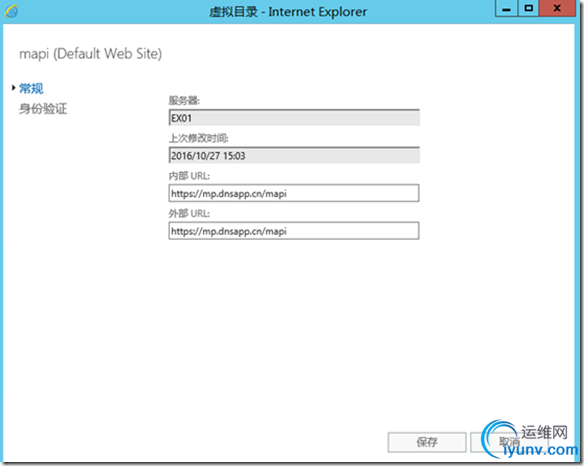Maximize the 虚拟目录 window
This screenshot has height=466, width=584.
[528, 9]
